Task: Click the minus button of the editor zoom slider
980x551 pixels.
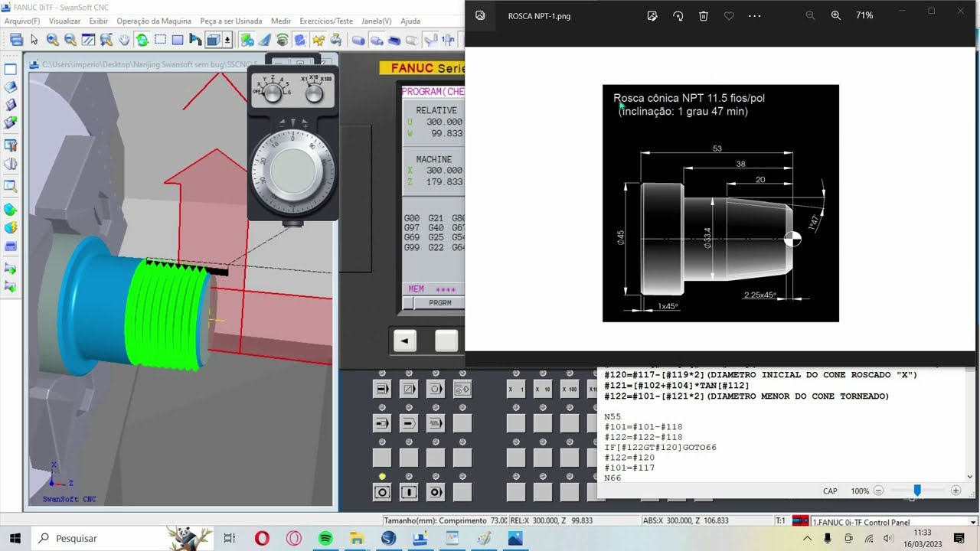Action: (x=879, y=491)
